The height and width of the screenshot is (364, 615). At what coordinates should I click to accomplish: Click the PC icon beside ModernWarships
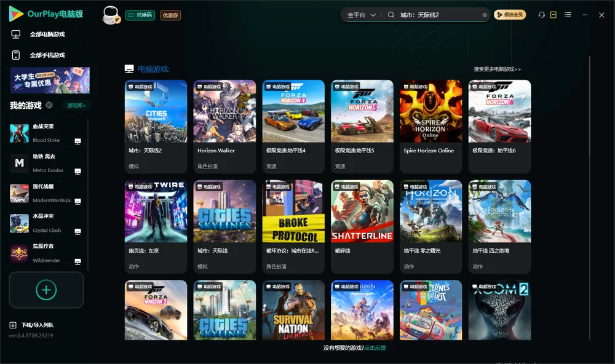point(77,201)
